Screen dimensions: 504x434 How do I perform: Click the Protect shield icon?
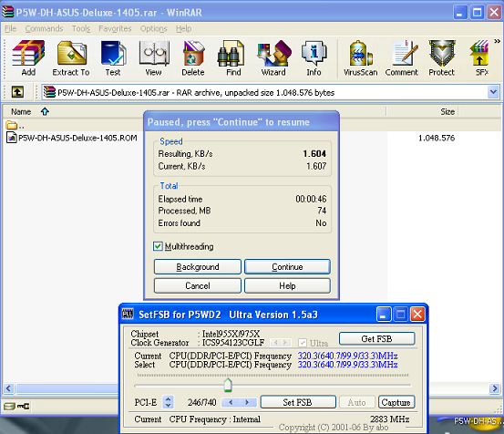442,57
